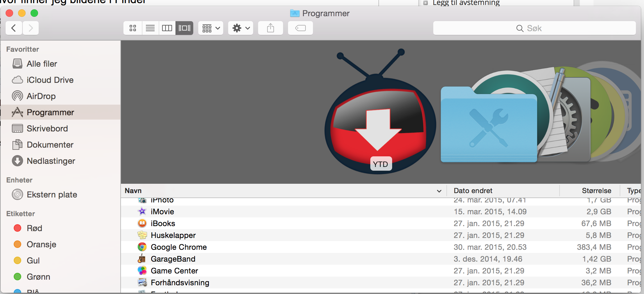Open Alle filer in the sidebar
Viewport: 644px width, 294px height.
tap(60, 64)
